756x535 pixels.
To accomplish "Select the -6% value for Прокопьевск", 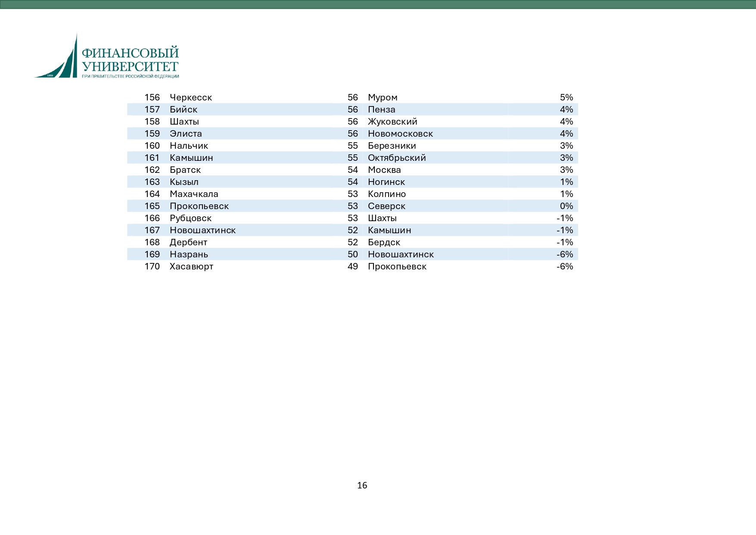I will click(565, 266).
